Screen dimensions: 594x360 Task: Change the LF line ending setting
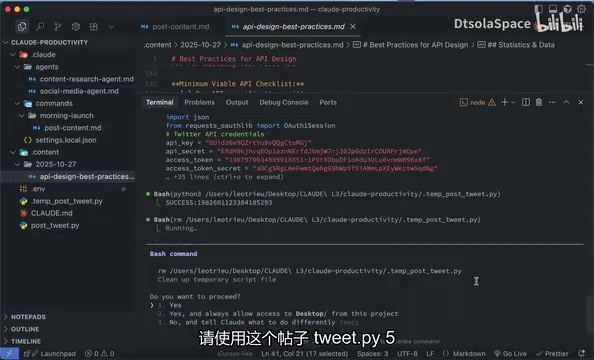click(430, 354)
